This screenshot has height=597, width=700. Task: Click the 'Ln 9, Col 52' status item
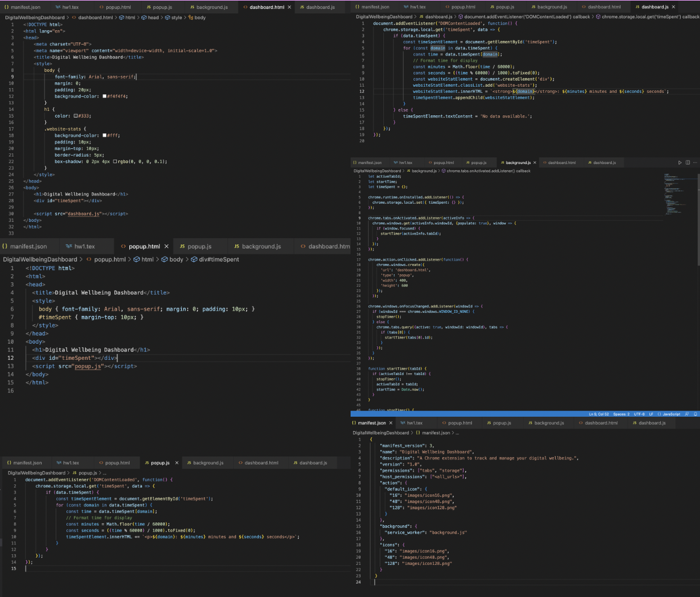pyautogui.click(x=598, y=414)
